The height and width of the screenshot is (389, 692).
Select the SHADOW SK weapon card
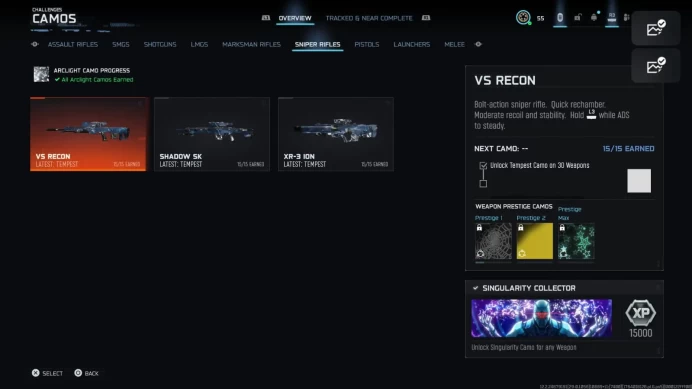point(212,134)
